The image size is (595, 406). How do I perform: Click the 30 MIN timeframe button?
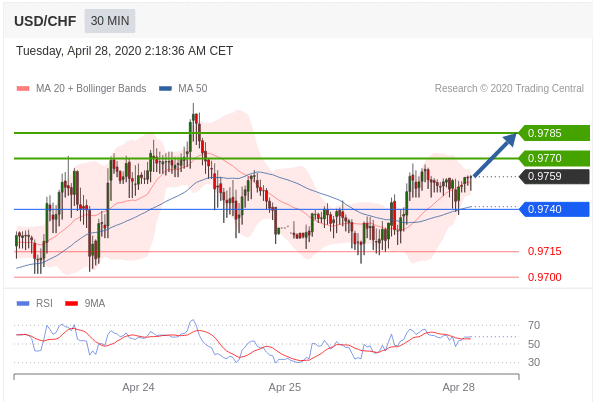pos(110,21)
